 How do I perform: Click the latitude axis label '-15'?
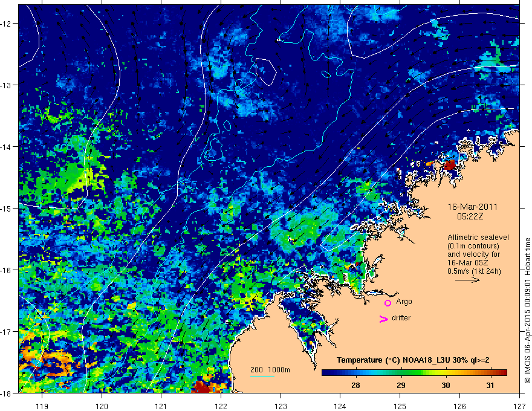[x=6, y=208]
